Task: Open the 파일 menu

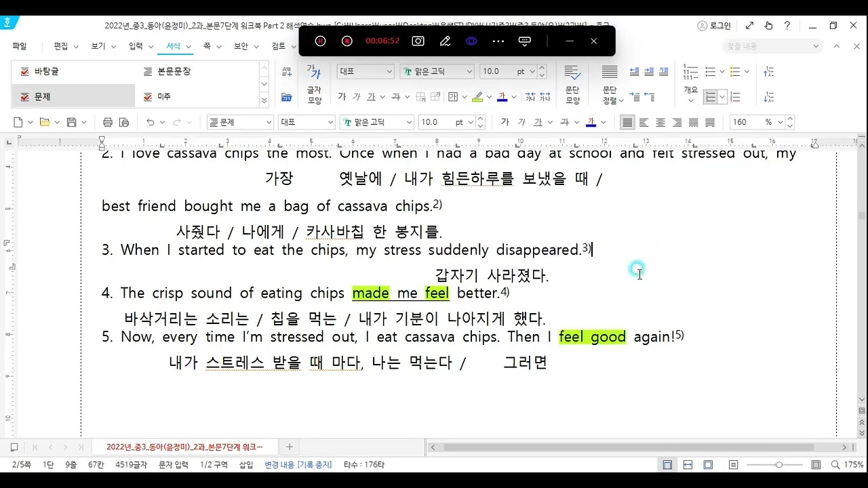Action: [20, 46]
